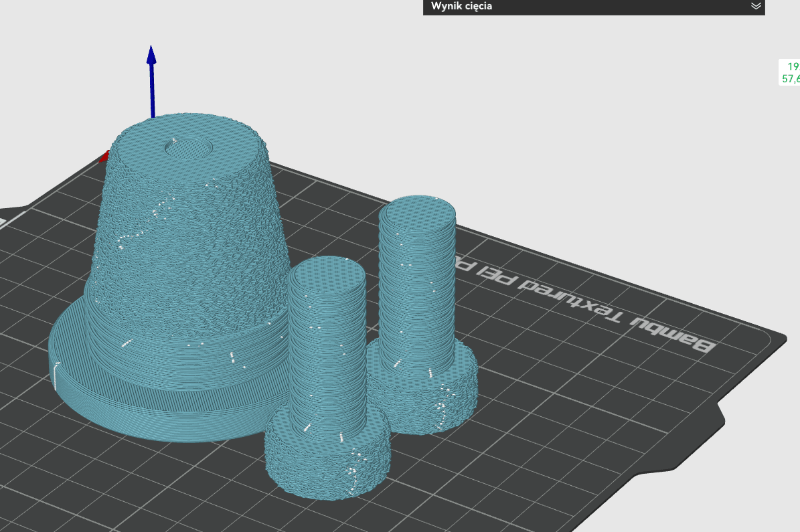The image size is (800, 532).
Task: Click the hole on top of the cone
Action: pyautogui.click(x=189, y=148)
